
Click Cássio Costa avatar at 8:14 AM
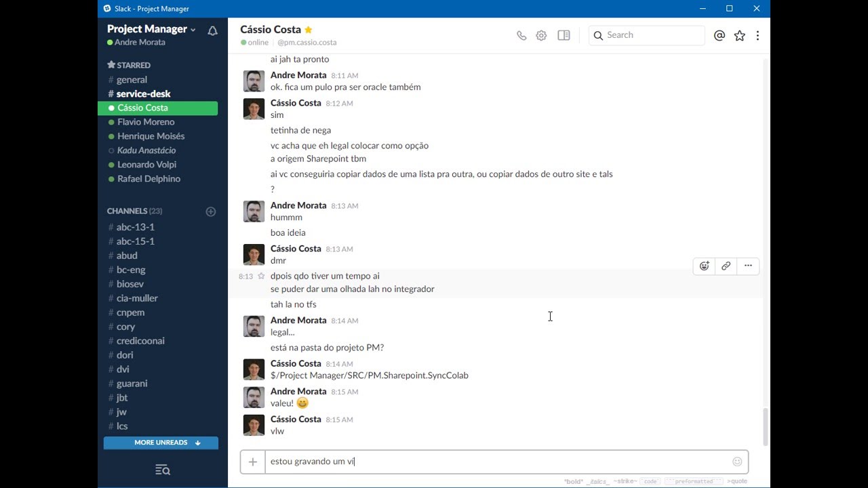coord(254,369)
